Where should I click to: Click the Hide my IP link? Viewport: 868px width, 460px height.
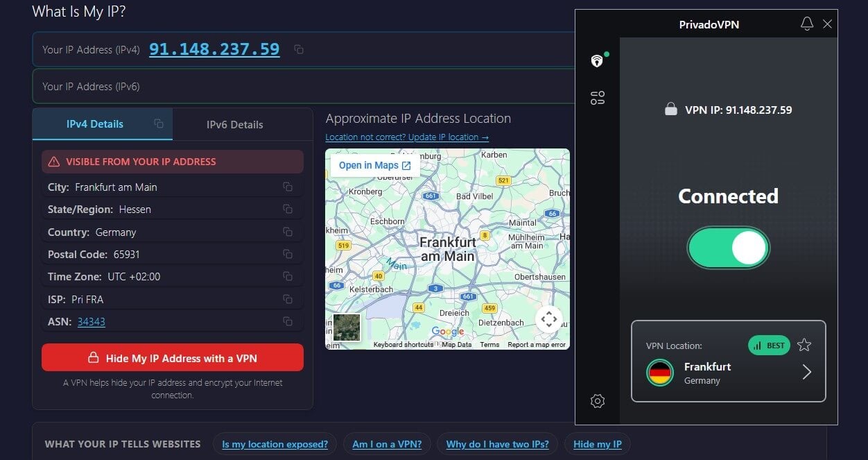(x=598, y=444)
